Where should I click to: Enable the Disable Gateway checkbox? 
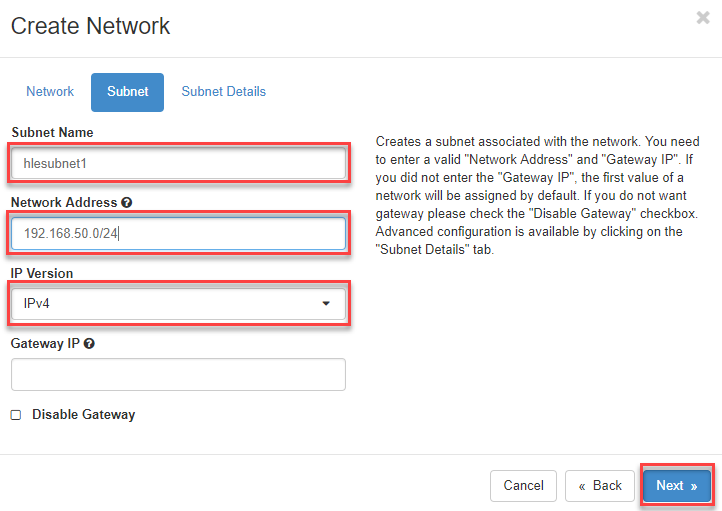point(16,415)
